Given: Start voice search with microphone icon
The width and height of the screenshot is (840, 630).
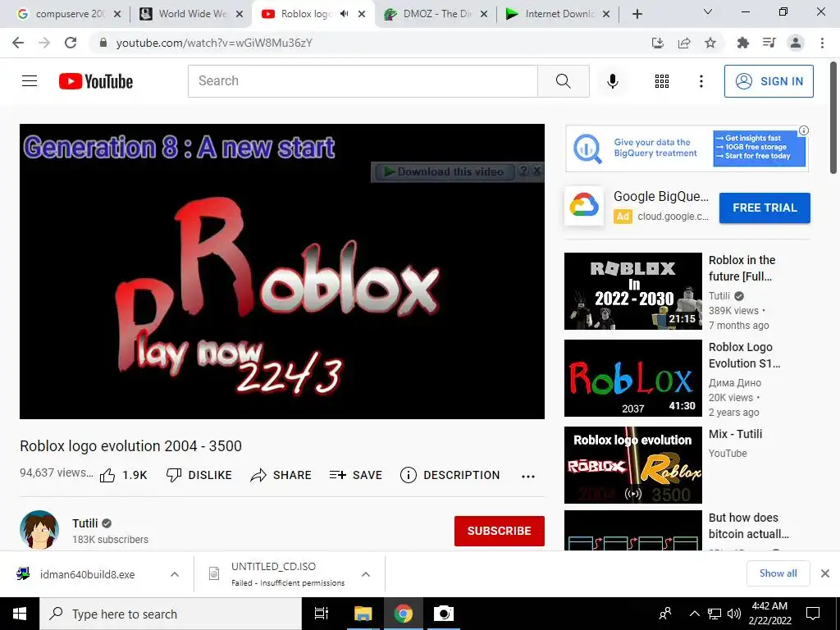Looking at the screenshot, I should tap(612, 81).
